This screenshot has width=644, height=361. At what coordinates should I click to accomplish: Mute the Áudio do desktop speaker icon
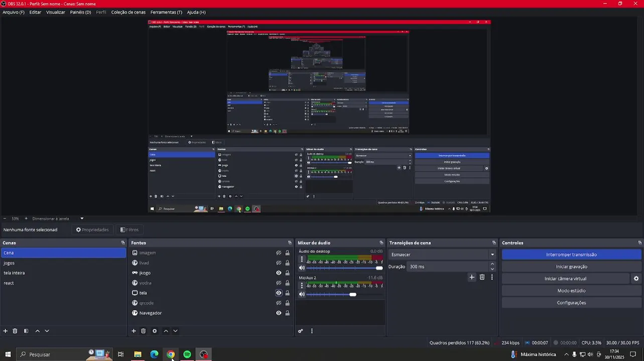coord(302,268)
